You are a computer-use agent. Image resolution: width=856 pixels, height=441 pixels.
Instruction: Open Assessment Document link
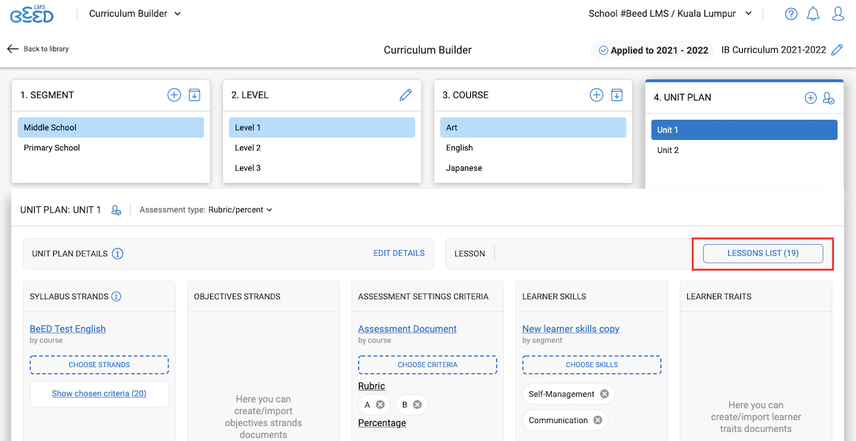point(407,329)
